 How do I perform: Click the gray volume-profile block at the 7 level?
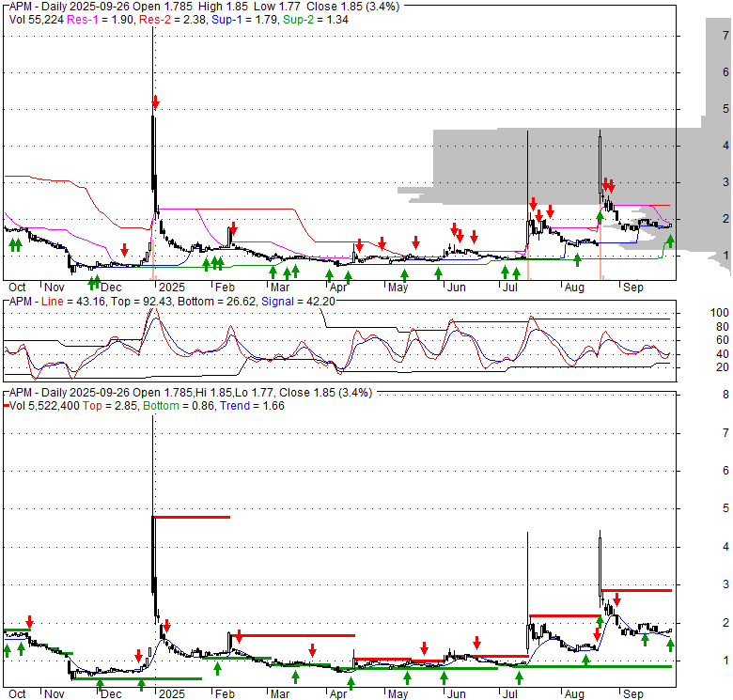[x=718, y=72]
